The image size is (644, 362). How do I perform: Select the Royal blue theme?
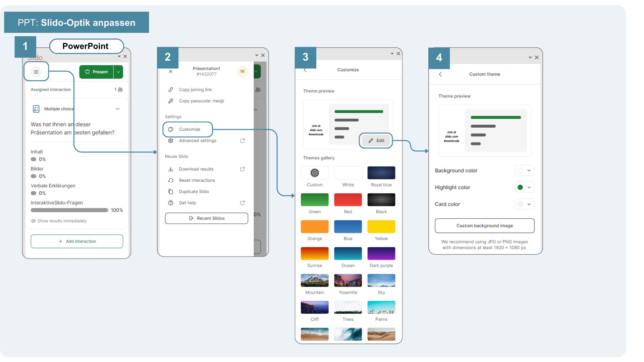[x=381, y=173]
